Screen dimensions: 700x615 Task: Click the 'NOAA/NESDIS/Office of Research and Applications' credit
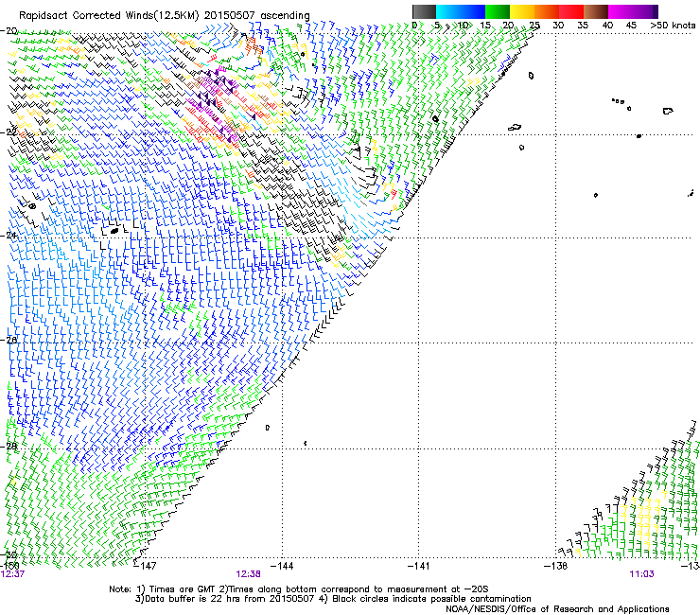[557, 609]
